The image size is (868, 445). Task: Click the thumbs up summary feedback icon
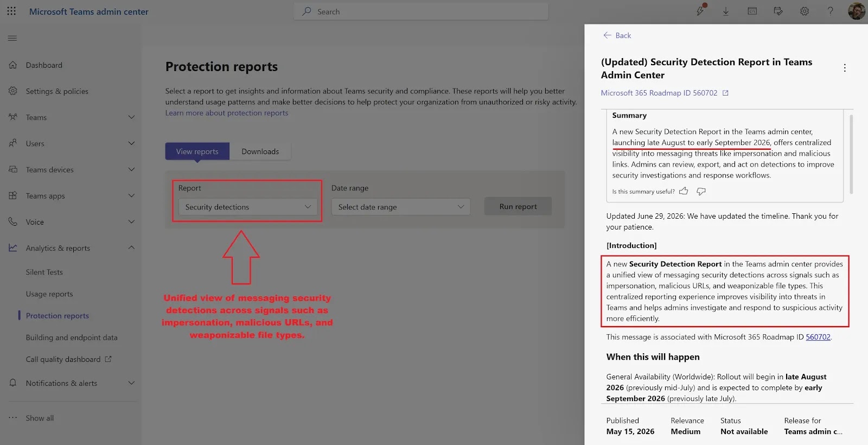tap(684, 191)
